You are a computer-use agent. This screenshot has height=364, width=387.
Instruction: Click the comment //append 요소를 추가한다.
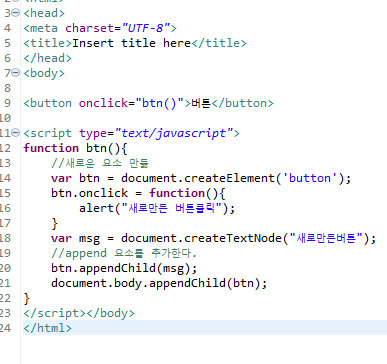124,253
